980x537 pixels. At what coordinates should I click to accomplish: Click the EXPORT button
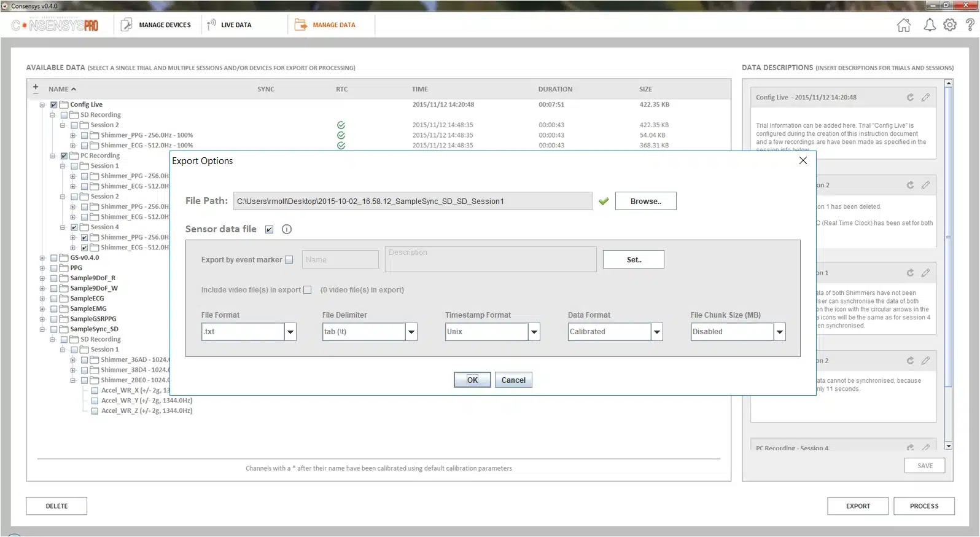(x=858, y=506)
